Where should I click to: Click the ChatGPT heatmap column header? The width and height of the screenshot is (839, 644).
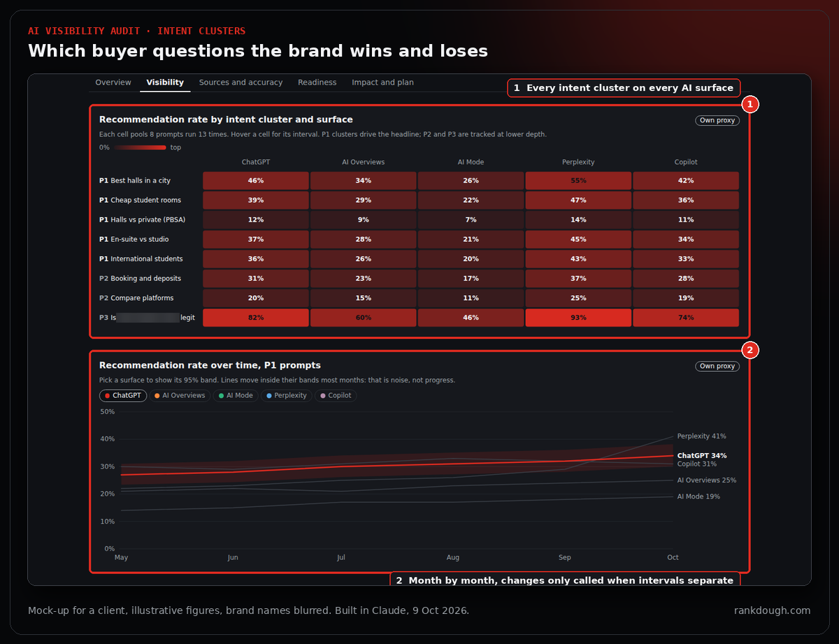(256, 162)
